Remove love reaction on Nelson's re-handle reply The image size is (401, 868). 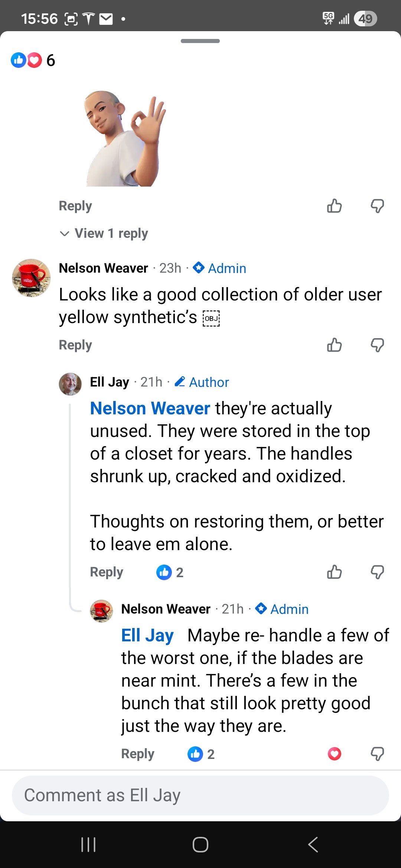[x=334, y=754]
